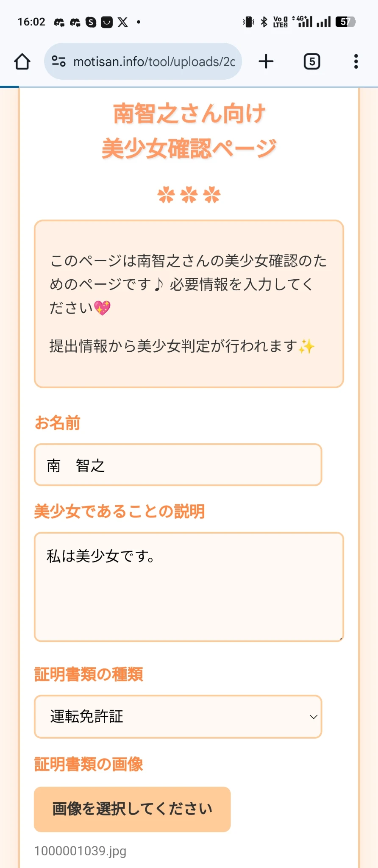The width and height of the screenshot is (378, 868).
Task: Open the 運転免許証 document type dropdown
Action: [x=178, y=717]
